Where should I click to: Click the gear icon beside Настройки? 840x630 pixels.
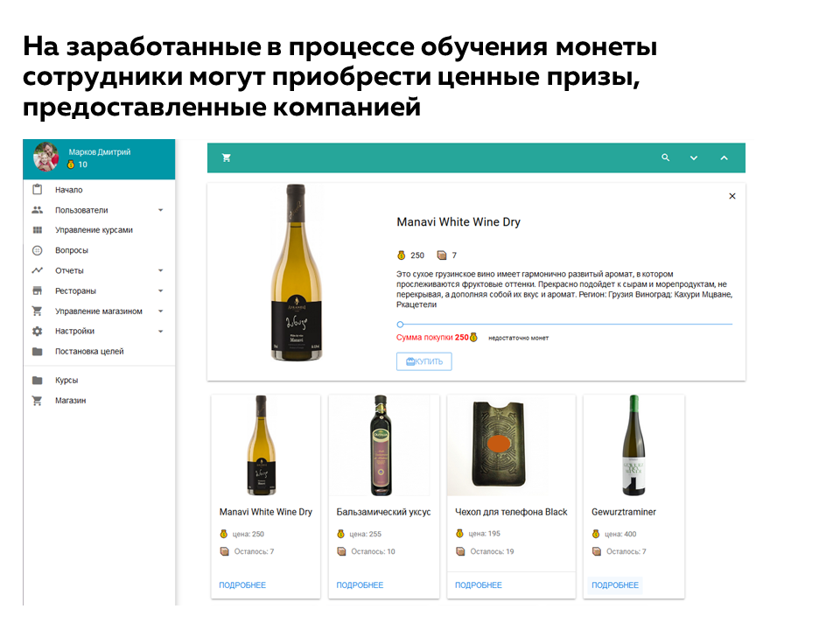(37, 331)
